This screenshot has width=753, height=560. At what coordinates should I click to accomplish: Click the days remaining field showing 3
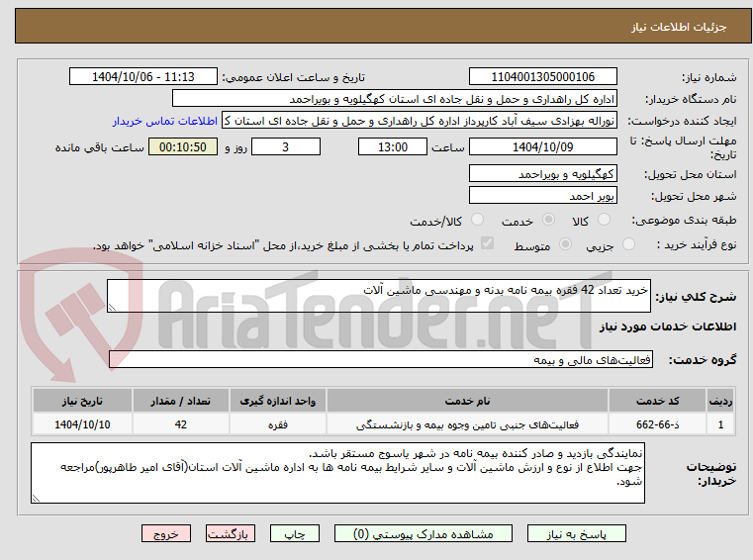tap(286, 146)
